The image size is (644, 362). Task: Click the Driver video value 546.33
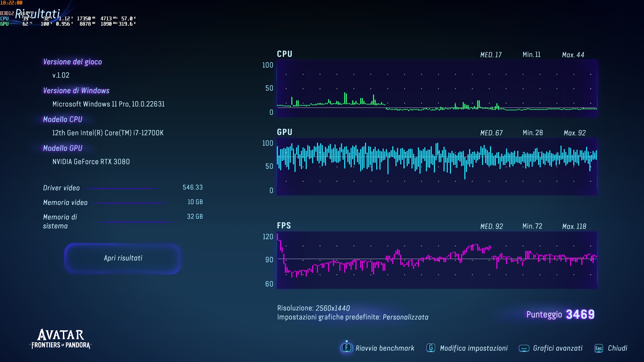pos(192,187)
